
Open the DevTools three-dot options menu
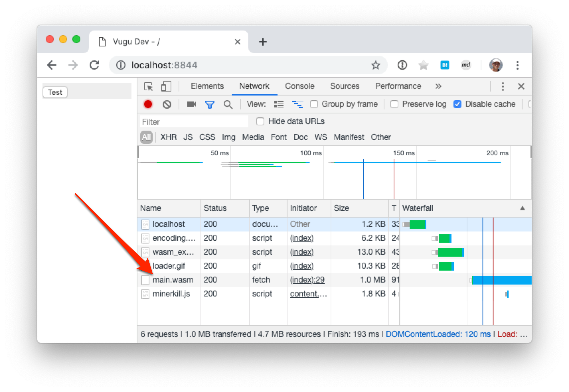[x=503, y=87]
